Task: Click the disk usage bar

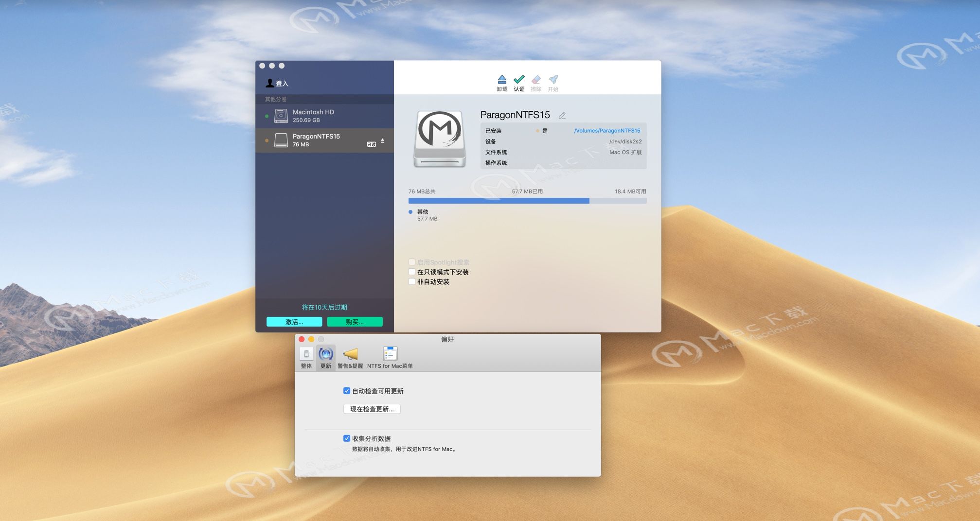Action: coord(527,201)
